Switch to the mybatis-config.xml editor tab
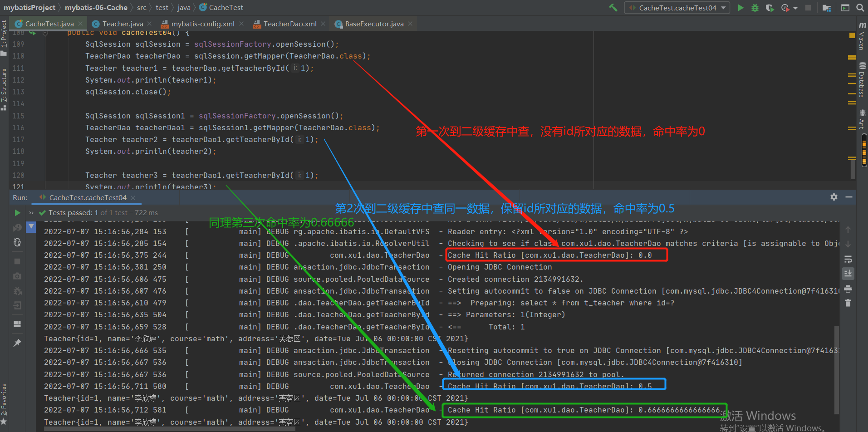868x432 pixels. 203,24
